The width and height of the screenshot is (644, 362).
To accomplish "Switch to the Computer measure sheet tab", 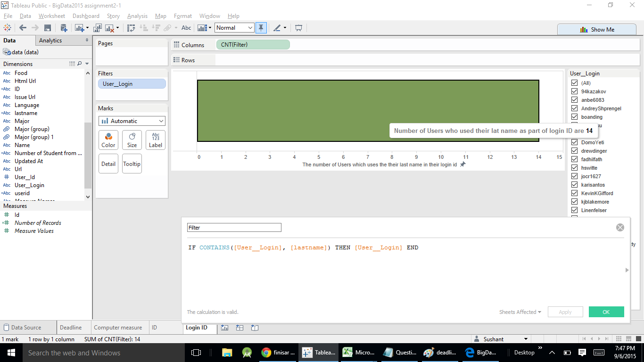I will pos(118,328).
